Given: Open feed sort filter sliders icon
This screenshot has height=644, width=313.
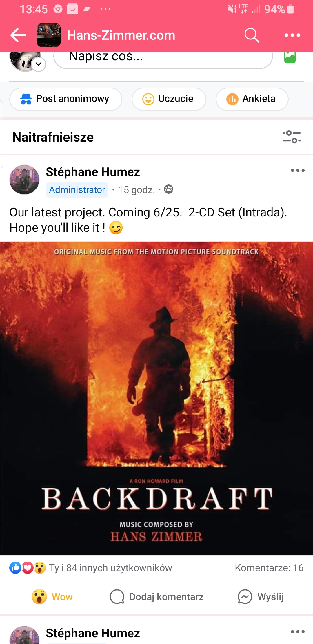Looking at the screenshot, I should pyautogui.click(x=292, y=137).
